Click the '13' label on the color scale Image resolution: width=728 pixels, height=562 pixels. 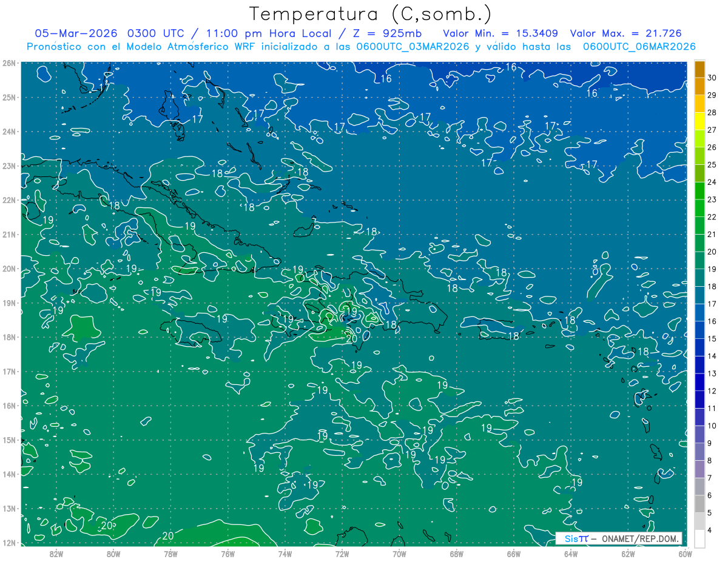[x=712, y=373]
